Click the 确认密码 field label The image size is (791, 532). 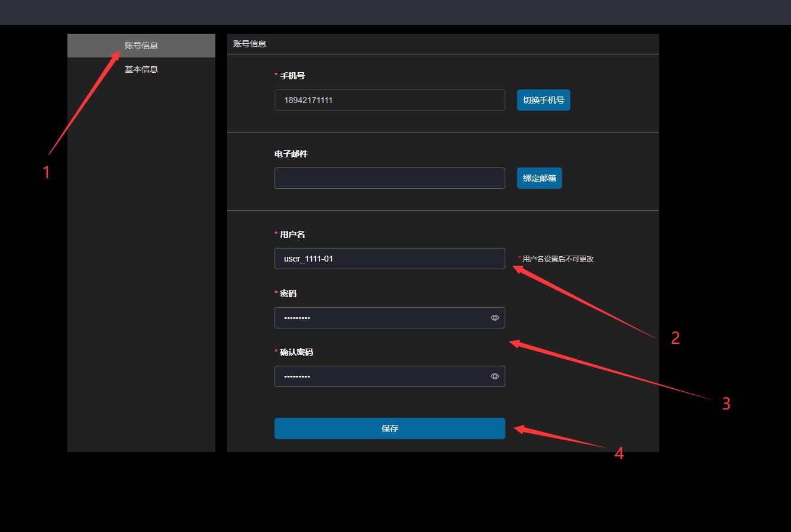tap(296, 352)
